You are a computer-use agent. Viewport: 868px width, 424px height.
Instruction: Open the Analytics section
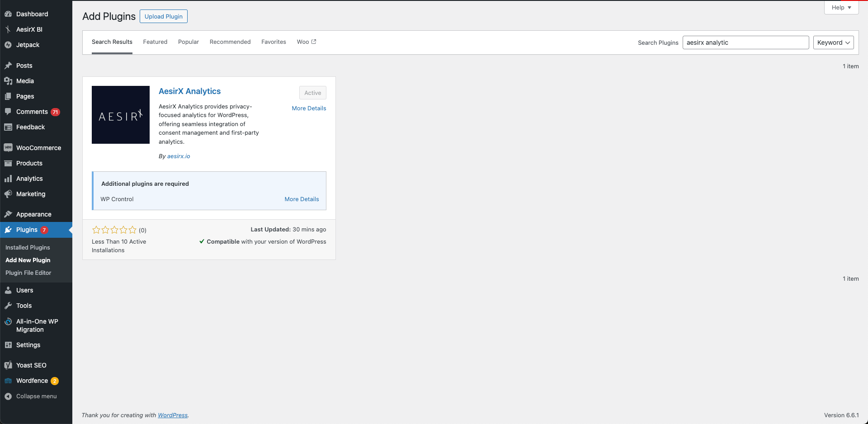point(28,179)
